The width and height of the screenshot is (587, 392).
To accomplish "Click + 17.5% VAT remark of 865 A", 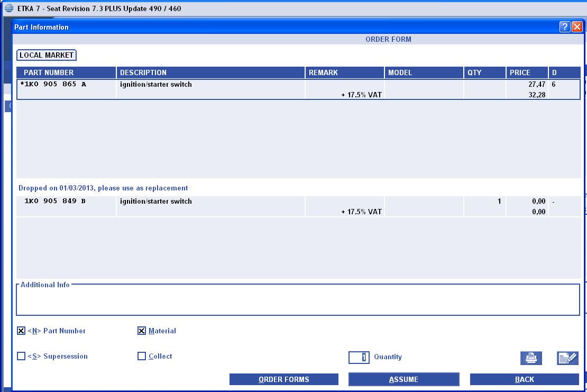I will click(361, 95).
